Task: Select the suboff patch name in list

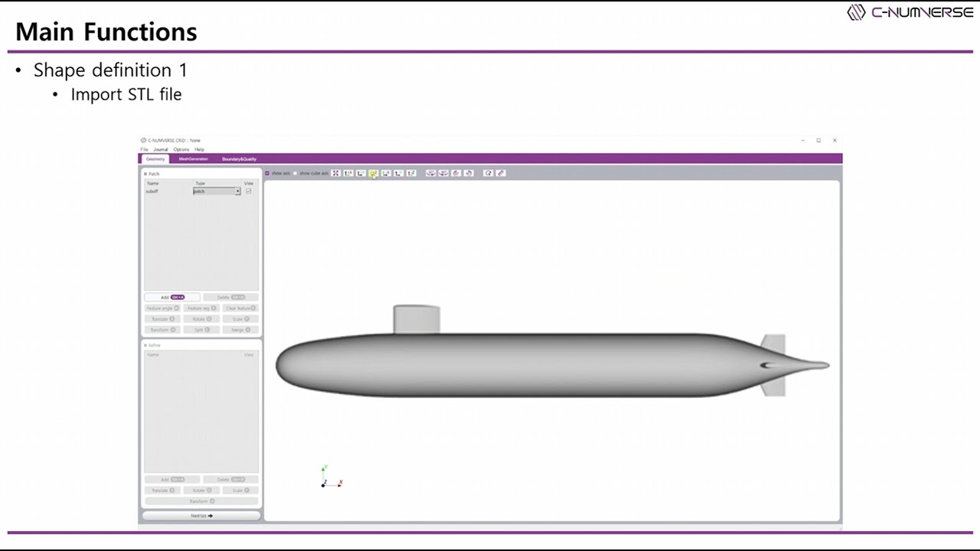Action: click(x=152, y=191)
